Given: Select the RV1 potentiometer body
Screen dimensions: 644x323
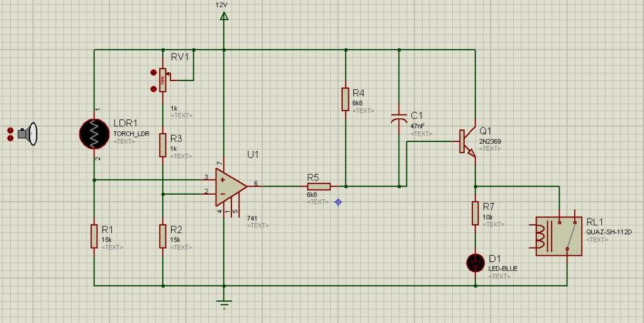Looking at the screenshot, I should tap(163, 80).
